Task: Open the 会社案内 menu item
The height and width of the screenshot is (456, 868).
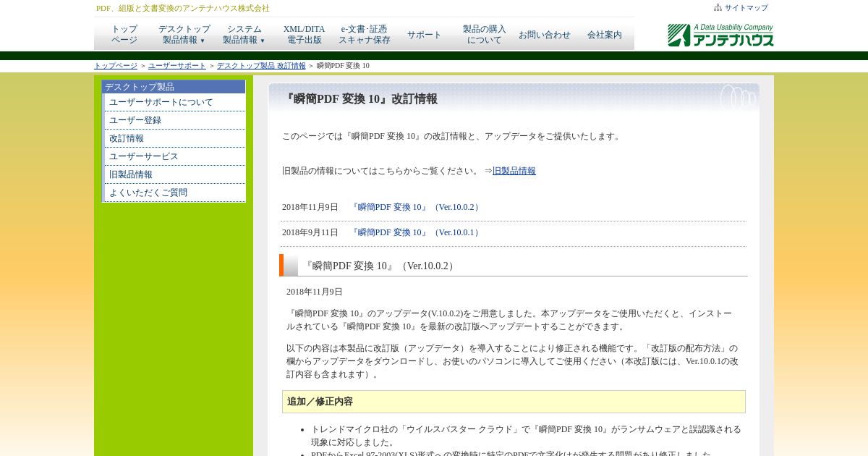Action: click(605, 35)
